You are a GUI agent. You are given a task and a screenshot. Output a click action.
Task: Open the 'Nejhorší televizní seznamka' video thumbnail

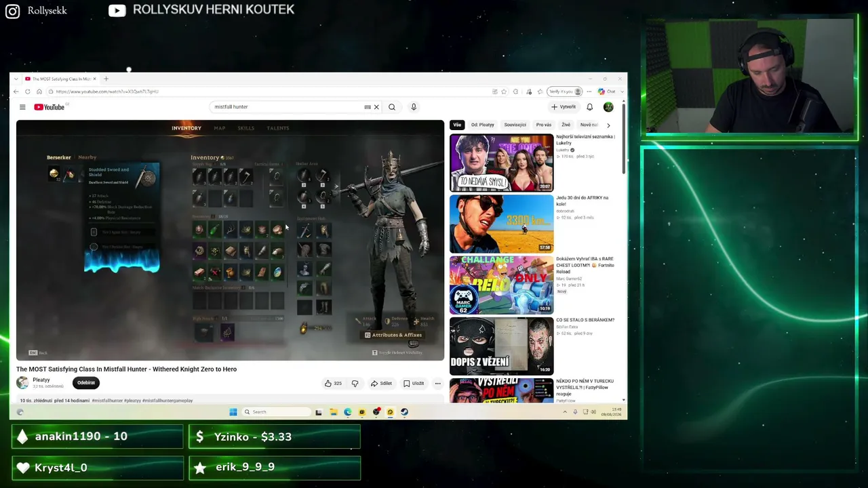tap(501, 163)
